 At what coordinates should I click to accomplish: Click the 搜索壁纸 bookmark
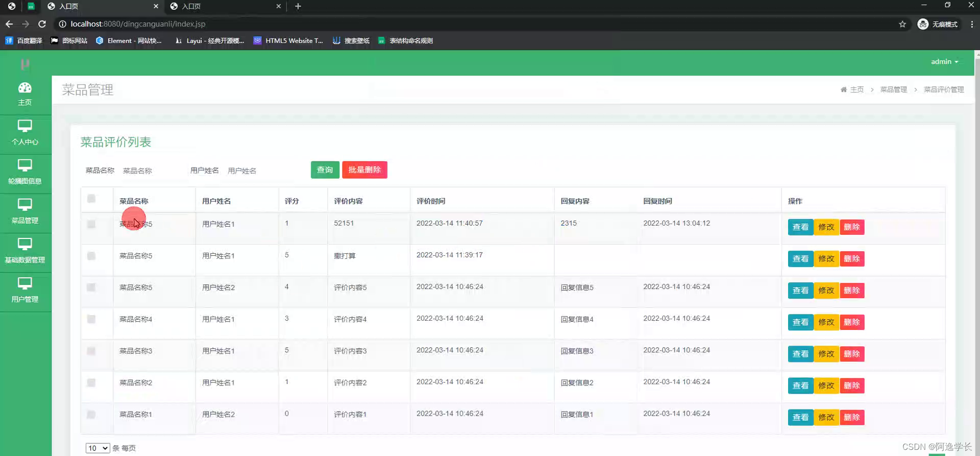coord(351,40)
